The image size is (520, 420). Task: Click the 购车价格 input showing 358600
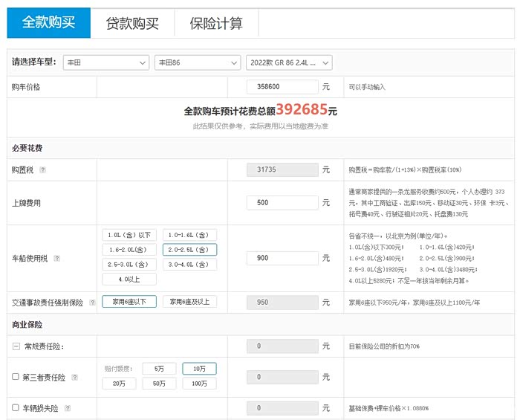click(x=282, y=86)
